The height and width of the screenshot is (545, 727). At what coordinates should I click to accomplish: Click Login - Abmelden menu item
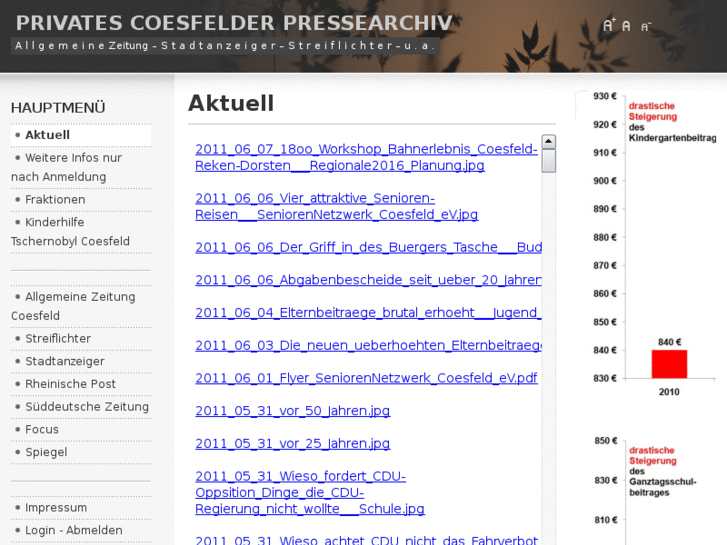point(81,530)
